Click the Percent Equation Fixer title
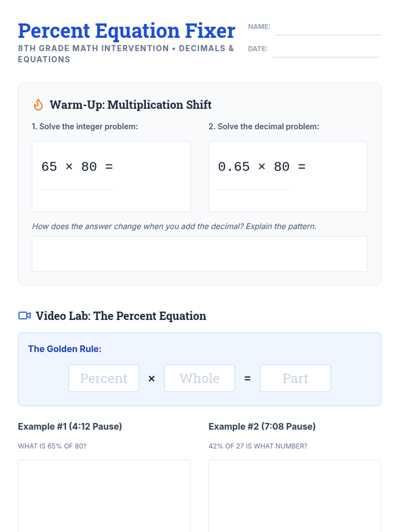 click(126, 31)
